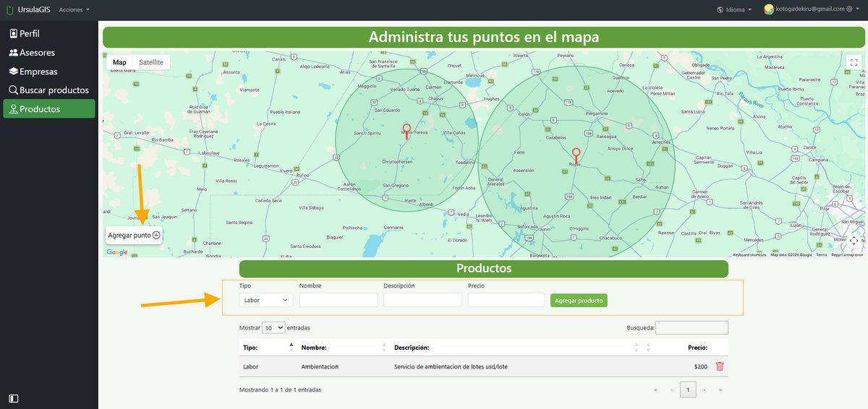Click Report a map error link
The image size is (868, 409).
tap(847, 254)
